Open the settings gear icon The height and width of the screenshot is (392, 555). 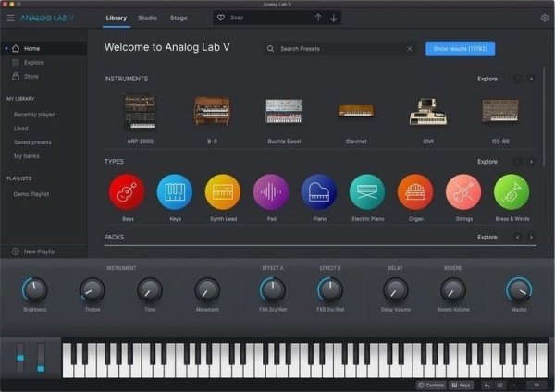tap(544, 18)
